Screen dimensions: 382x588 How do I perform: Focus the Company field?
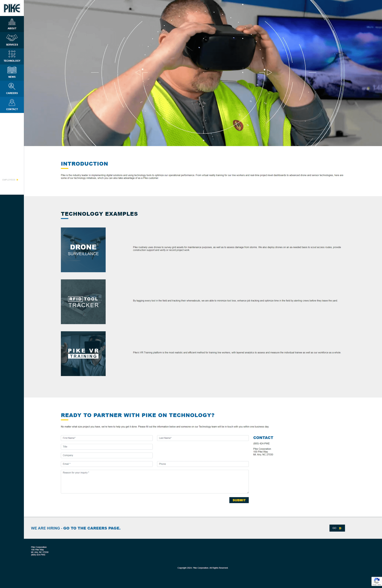107,455
